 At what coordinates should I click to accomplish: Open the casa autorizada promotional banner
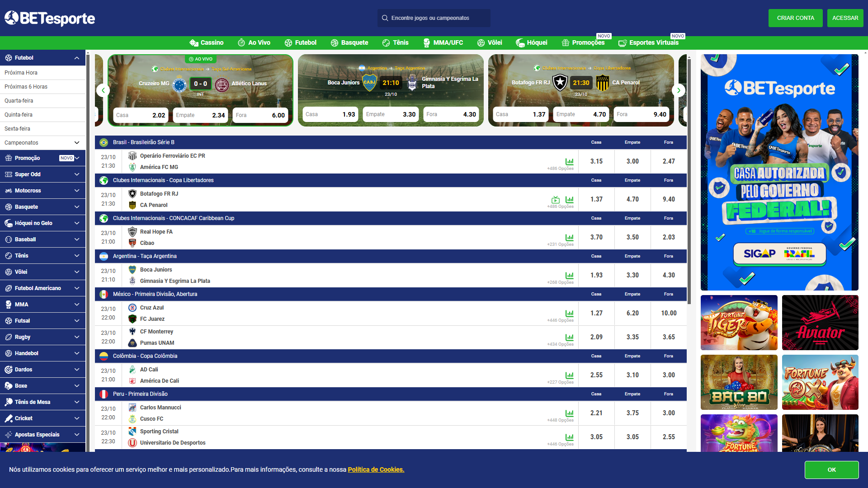click(x=779, y=172)
